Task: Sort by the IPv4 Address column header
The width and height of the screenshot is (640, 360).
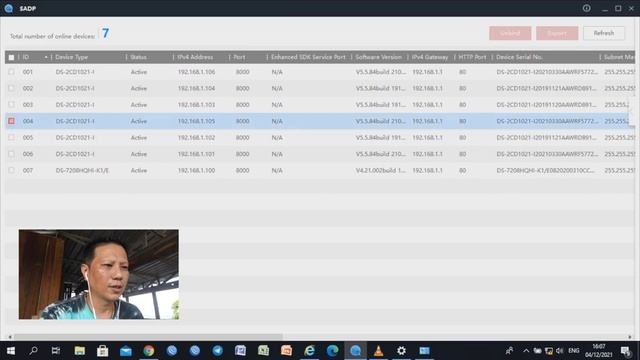Action: coord(195,57)
